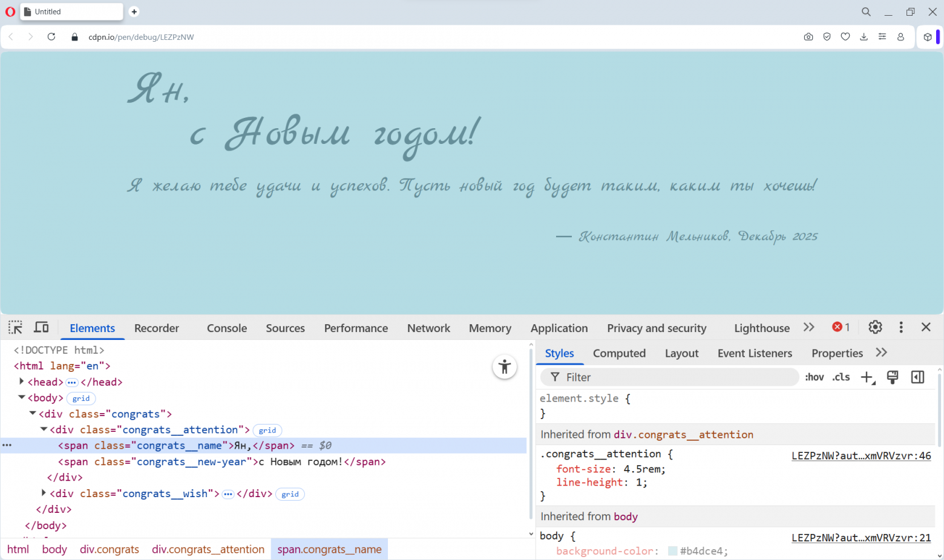
Task: Open the Computed styles tab
Action: pyautogui.click(x=619, y=353)
